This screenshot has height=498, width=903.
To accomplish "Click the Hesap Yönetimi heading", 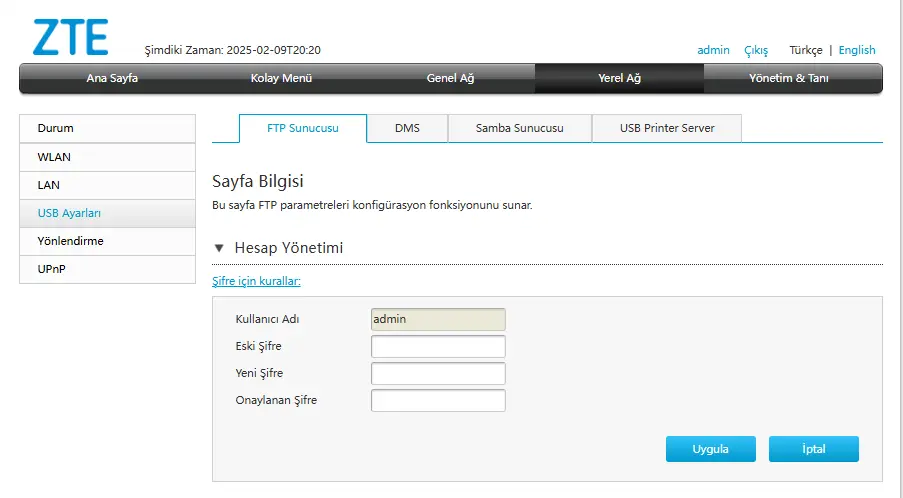I will click(x=289, y=248).
